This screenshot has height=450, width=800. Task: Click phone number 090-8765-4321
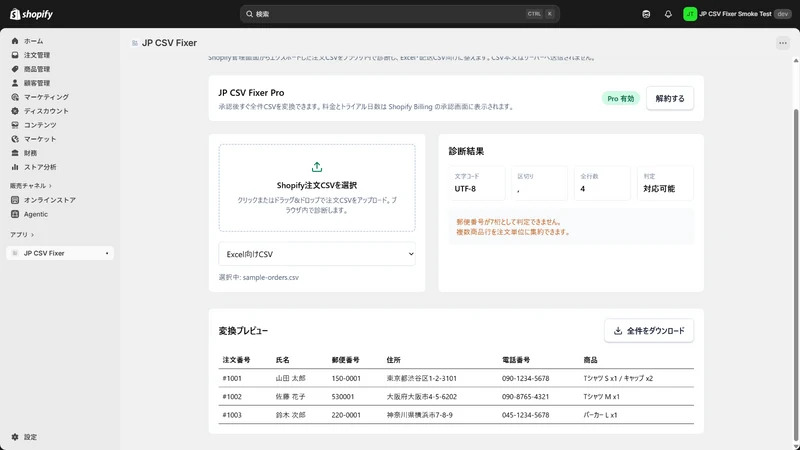pos(526,396)
